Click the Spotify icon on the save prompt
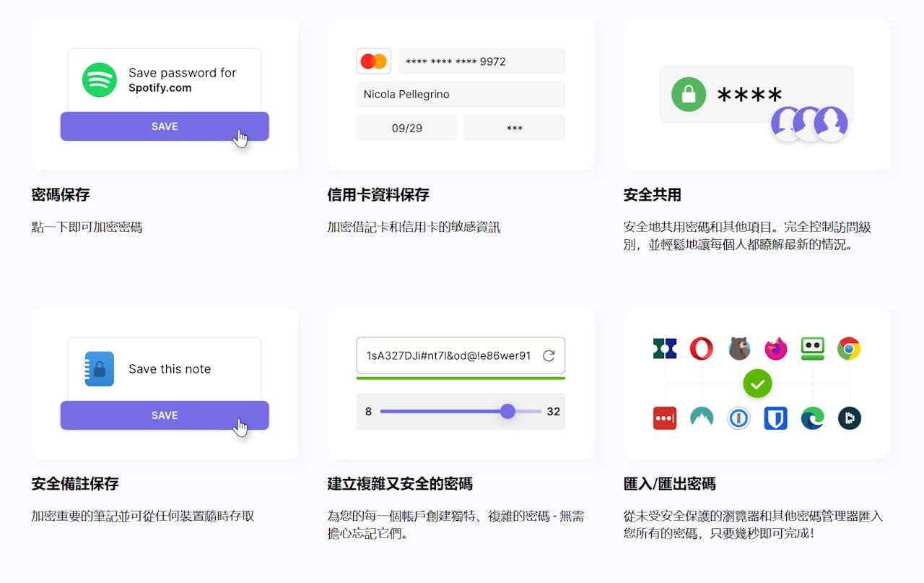 [99, 79]
